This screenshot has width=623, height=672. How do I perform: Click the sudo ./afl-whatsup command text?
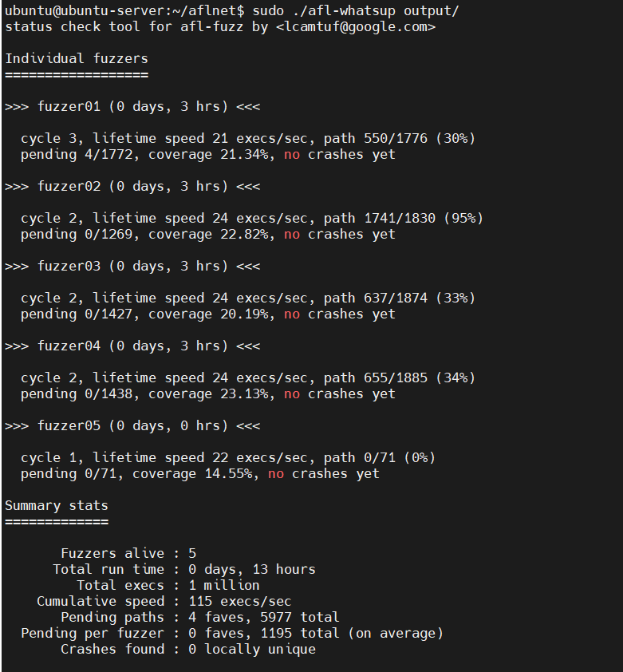point(356,10)
